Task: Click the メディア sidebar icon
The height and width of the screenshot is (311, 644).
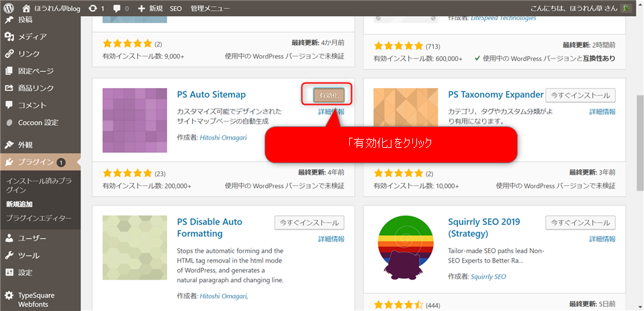Action: 9,37
